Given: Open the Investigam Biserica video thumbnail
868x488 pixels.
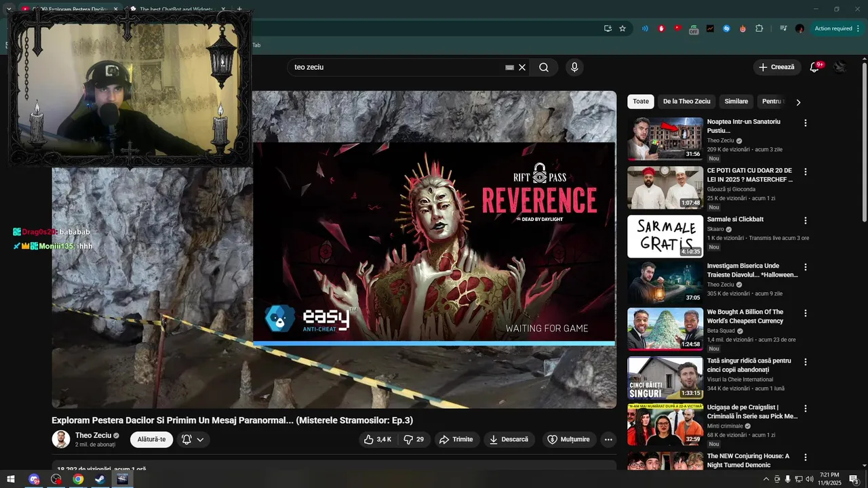Looking at the screenshot, I should [665, 283].
